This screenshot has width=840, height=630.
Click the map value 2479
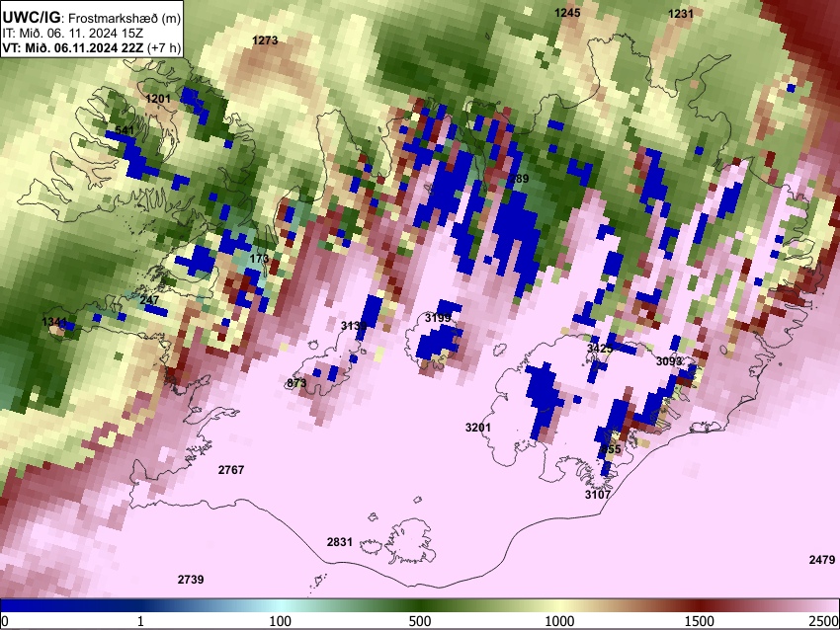[822, 559]
